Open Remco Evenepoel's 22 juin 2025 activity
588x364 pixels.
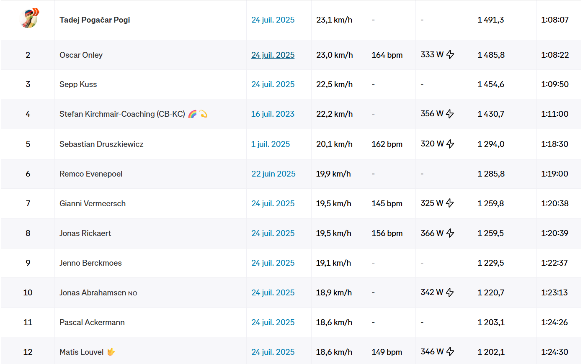(x=273, y=174)
